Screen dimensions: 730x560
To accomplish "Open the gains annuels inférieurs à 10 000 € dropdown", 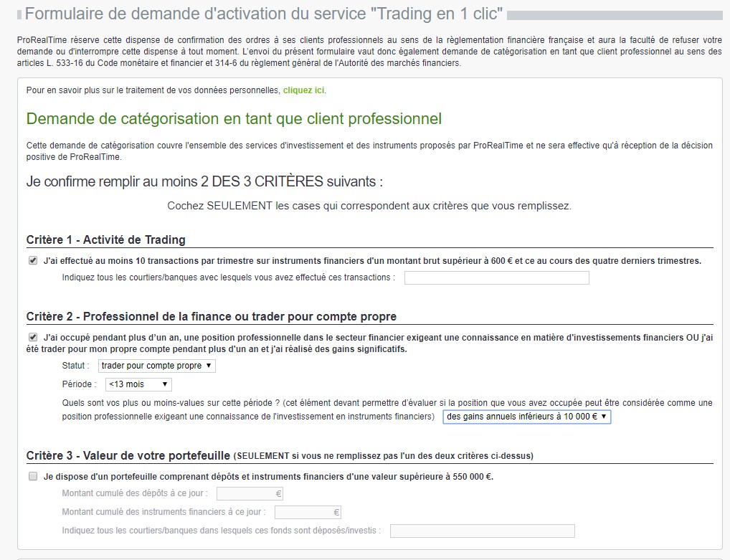I will (x=526, y=417).
